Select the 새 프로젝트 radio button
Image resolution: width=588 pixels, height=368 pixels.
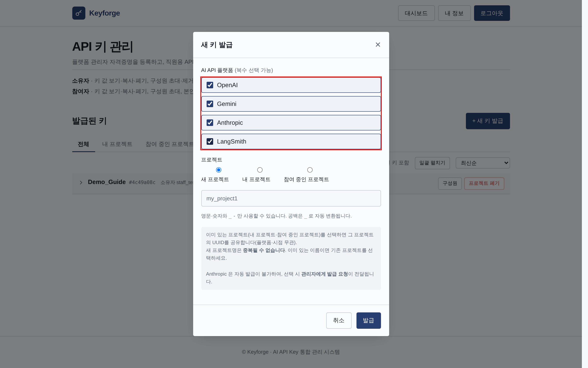(x=218, y=170)
